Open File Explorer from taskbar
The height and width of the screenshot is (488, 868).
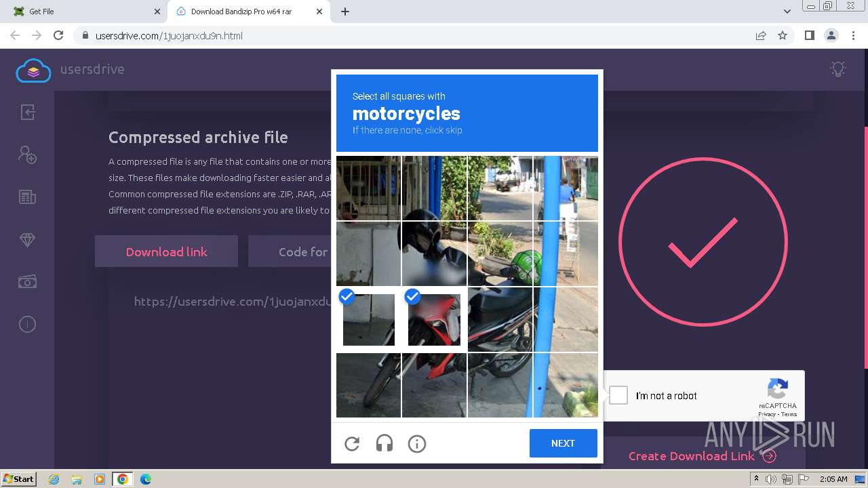[x=77, y=479]
